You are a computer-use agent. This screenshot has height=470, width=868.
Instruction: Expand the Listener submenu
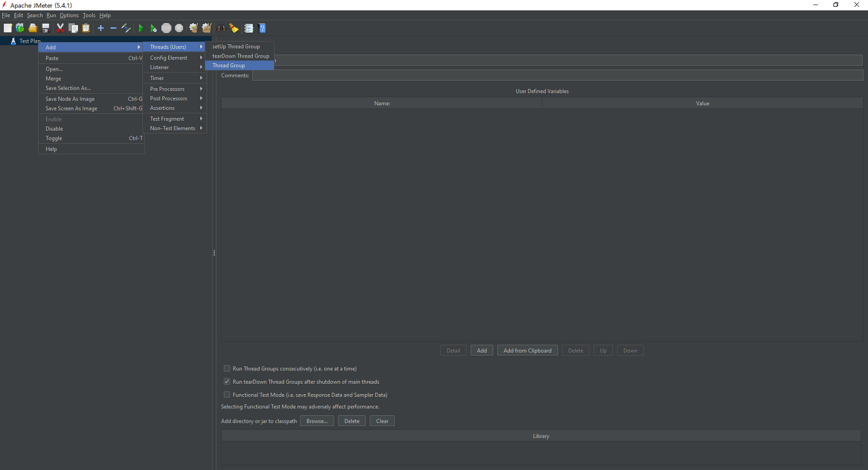pyautogui.click(x=174, y=67)
